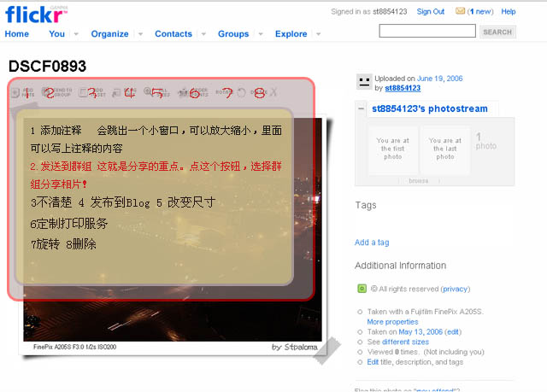Go to the Home menu item

tap(17, 34)
